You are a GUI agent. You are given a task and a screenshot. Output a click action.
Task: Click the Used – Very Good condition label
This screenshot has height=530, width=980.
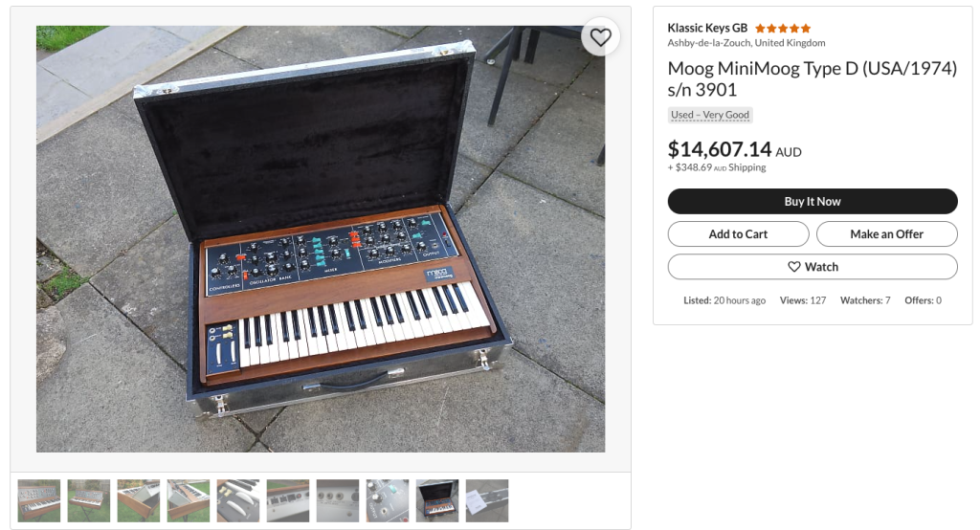(x=710, y=115)
